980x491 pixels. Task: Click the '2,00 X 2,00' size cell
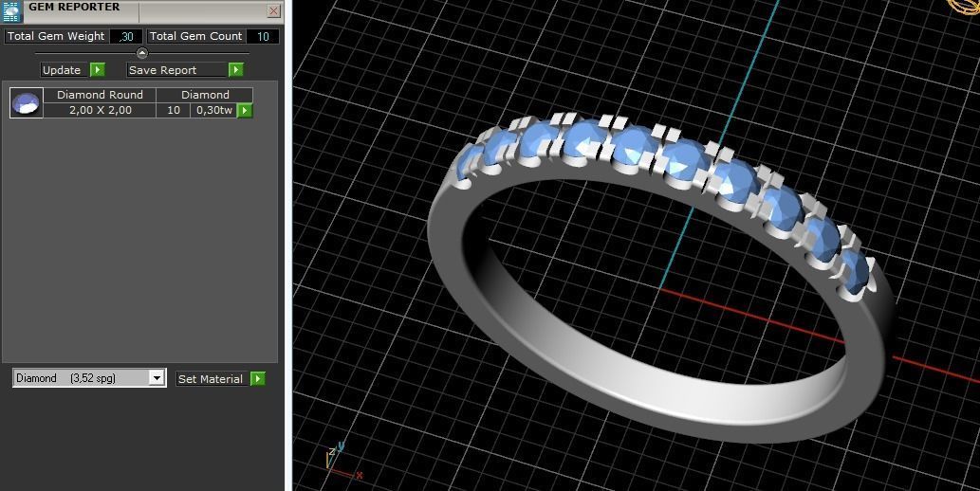(x=100, y=111)
